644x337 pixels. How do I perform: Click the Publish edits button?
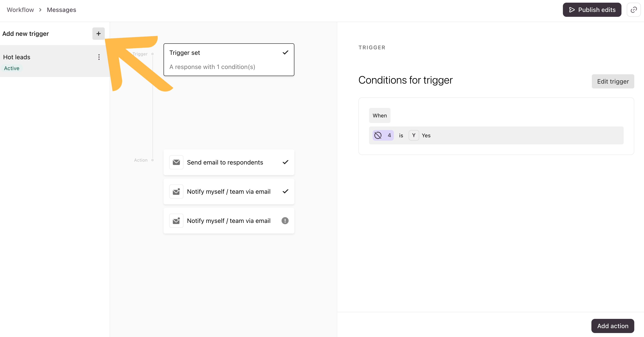point(592,10)
